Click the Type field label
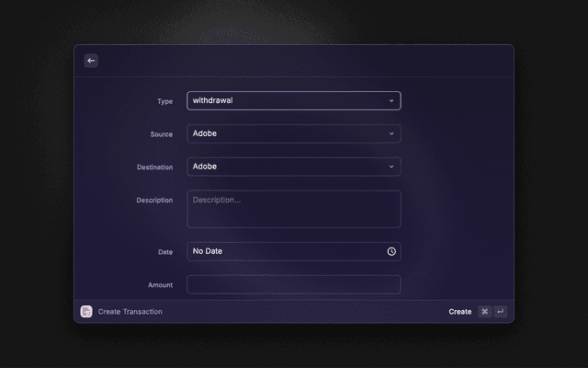The width and height of the screenshot is (588, 368). (x=164, y=101)
